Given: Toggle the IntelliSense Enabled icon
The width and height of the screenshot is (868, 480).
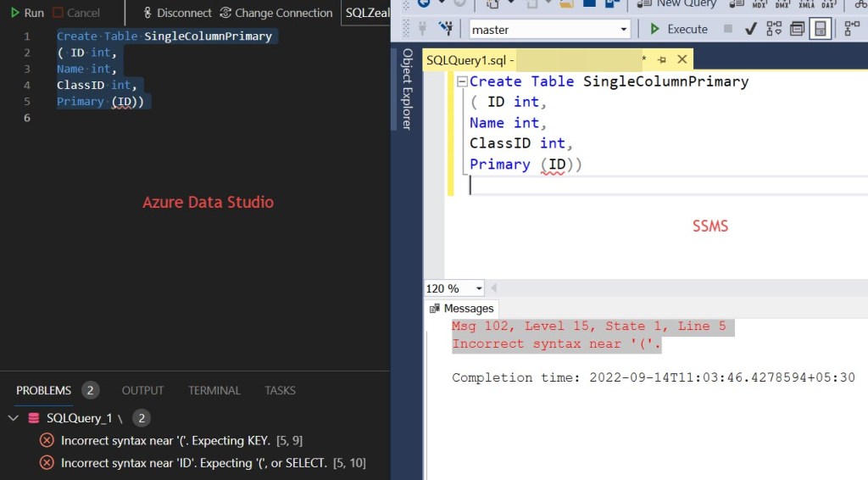Looking at the screenshot, I should tap(820, 30).
